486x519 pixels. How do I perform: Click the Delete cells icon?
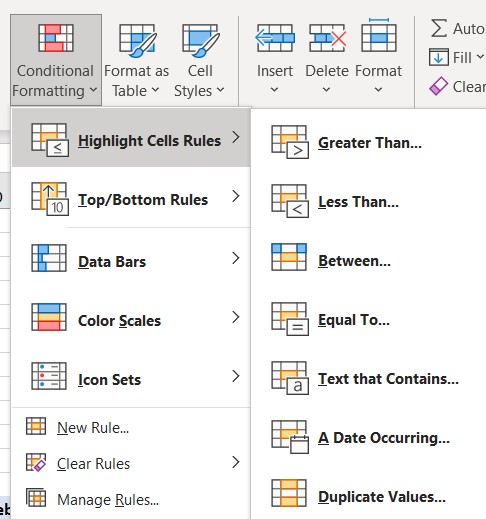click(x=328, y=38)
